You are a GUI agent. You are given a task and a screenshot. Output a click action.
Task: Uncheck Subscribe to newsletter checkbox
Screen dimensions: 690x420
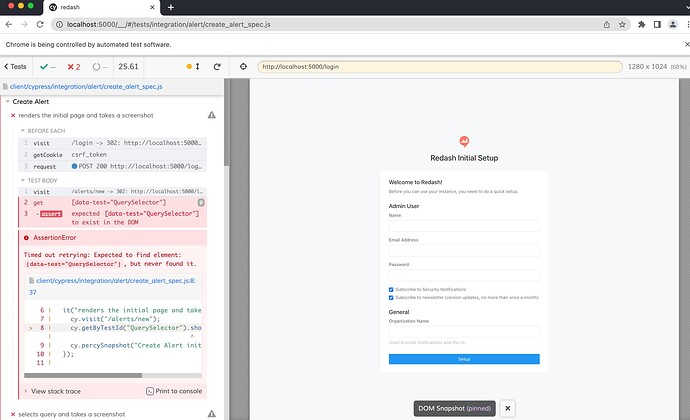(x=391, y=298)
